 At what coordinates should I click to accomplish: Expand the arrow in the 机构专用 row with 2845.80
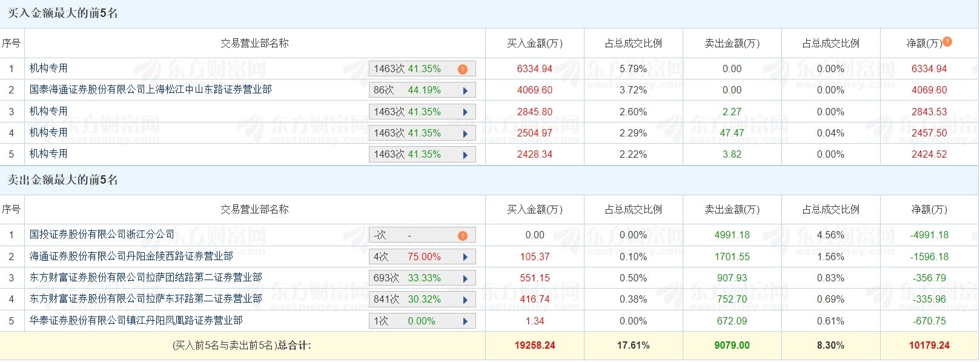pos(465,112)
